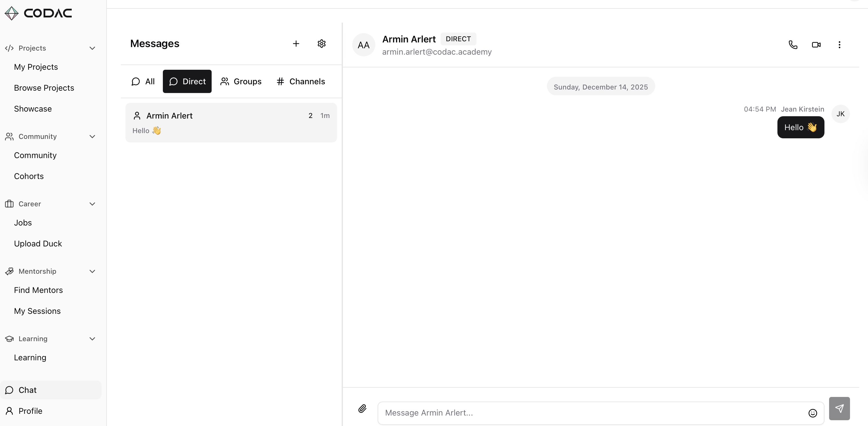The image size is (868, 426).
Task: Click the Sunday, December 14, 2025 date label
Action: coord(601,87)
